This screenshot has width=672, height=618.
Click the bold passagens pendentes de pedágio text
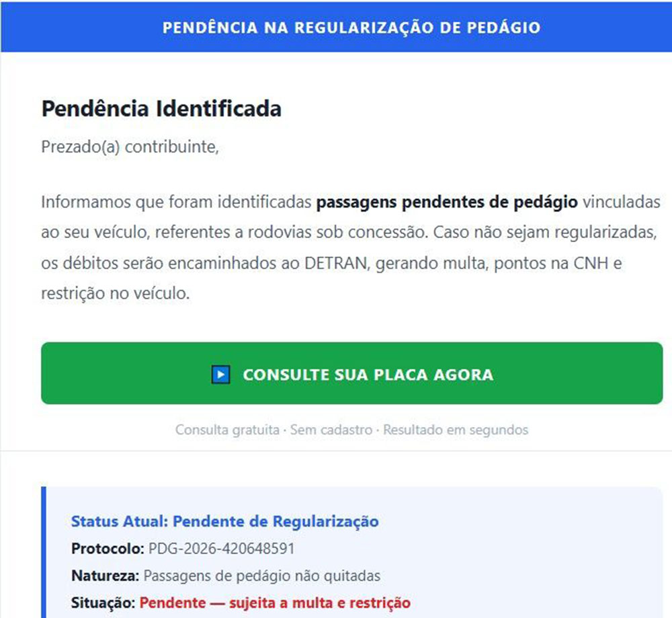click(447, 202)
